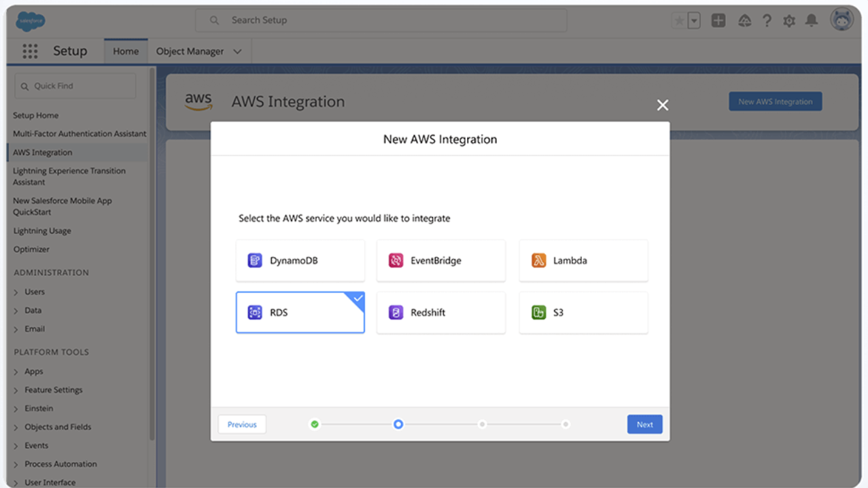Viewport: 868px width, 488px height.
Task: Select the RDS integration option
Action: tap(300, 313)
